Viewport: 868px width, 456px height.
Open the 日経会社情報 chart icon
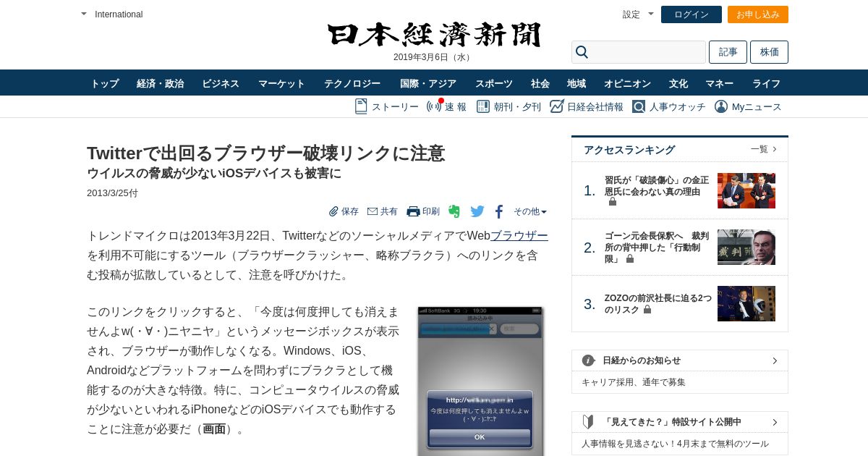[x=556, y=106]
